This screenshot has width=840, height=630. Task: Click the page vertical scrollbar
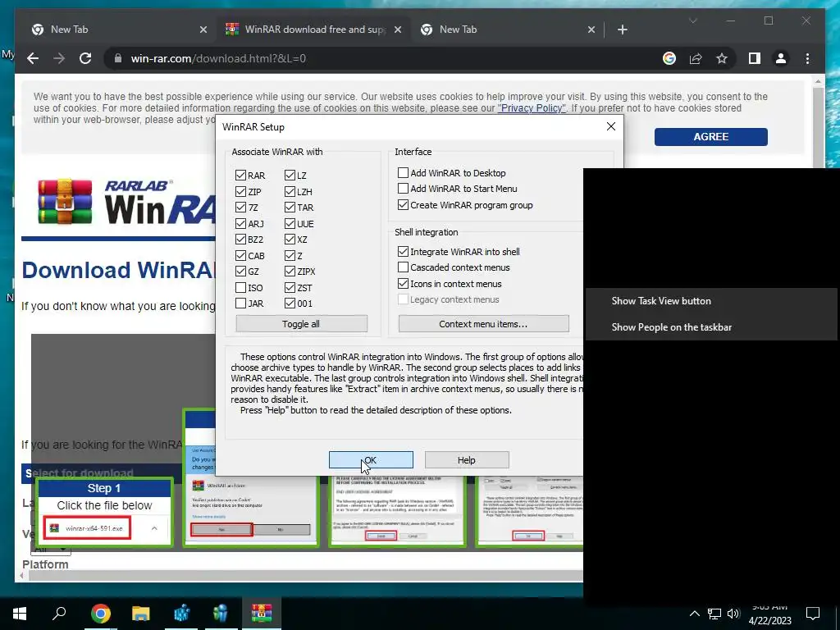(818, 127)
